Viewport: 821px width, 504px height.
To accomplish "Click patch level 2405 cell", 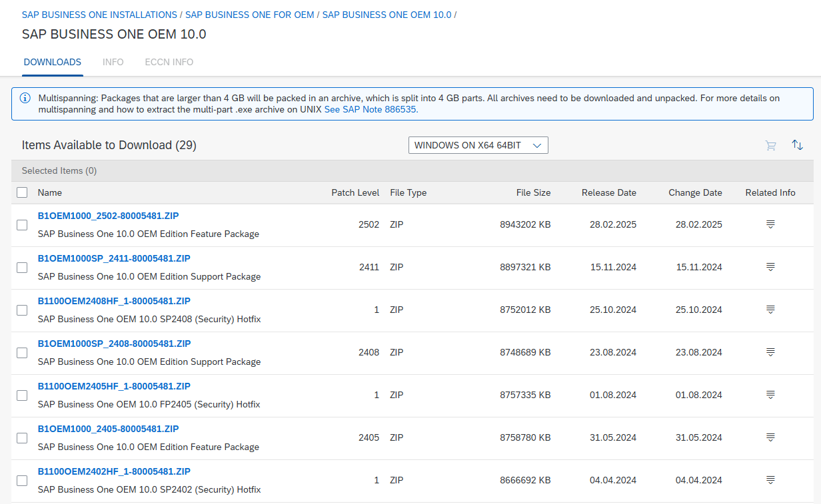I will (x=369, y=437).
